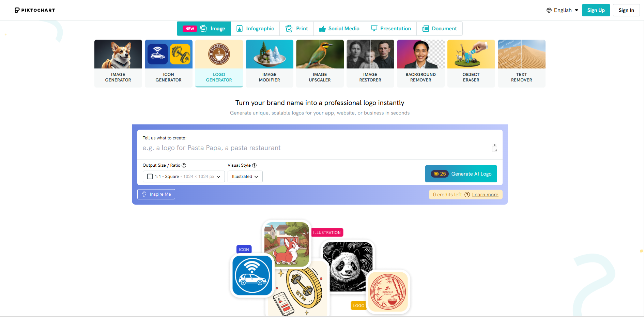The width and height of the screenshot is (644, 317).
Task: Open the English language selector
Action: (562, 10)
